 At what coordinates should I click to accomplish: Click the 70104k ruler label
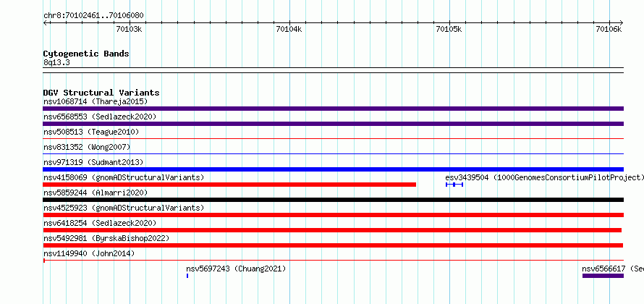pyautogui.click(x=289, y=29)
